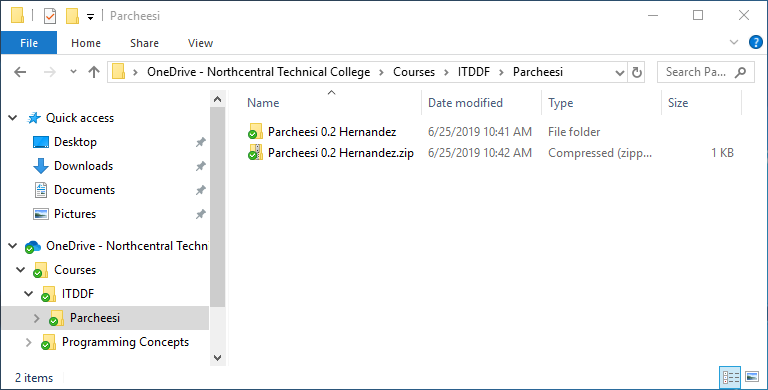The height and width of the screenshot is (390, 768).
Task: Select Parcheesi in the navigation tree
Action: (x=95, y=317)
